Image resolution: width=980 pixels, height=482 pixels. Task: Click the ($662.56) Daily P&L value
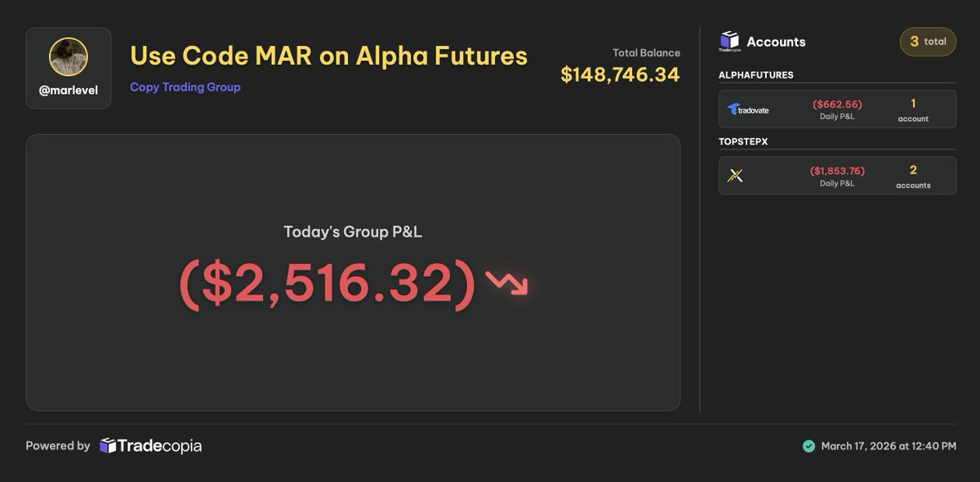[837, 105]
